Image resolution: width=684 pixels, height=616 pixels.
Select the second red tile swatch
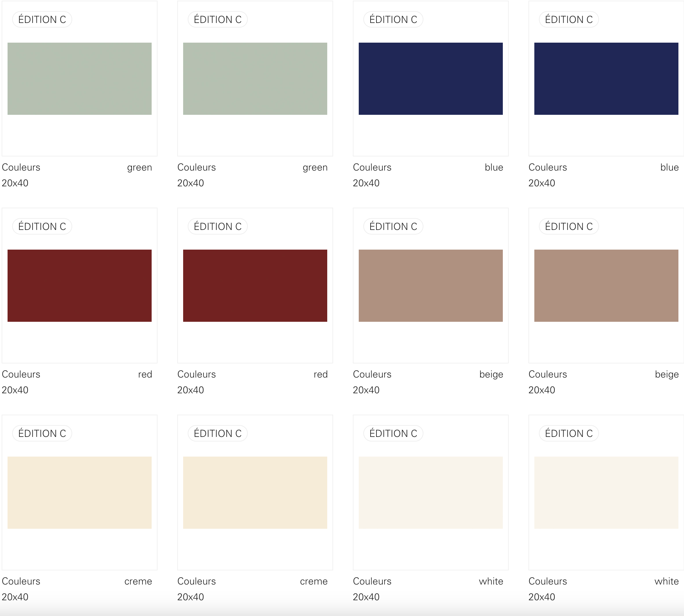pyautogui.click(x=255, y=286)
